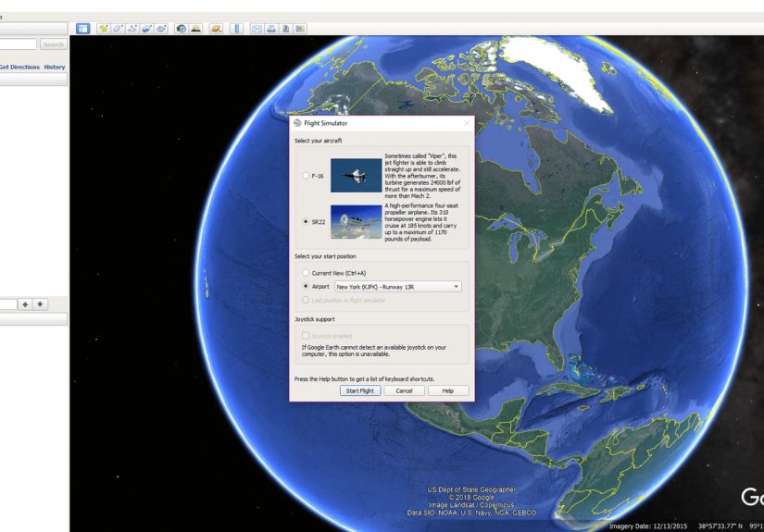The width and height of the screenshot is (764, 532).
Task: Click the Search button in sidebar
Action: click(x=53, y=44)
